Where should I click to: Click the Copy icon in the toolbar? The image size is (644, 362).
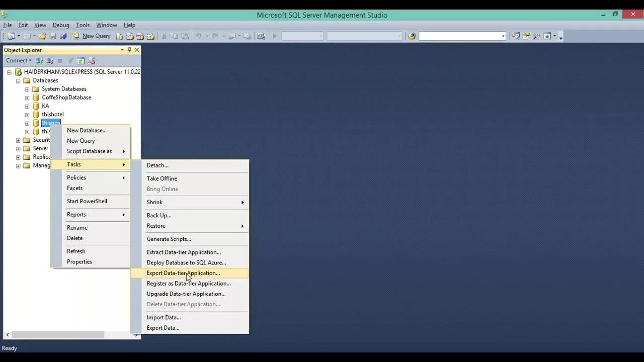[x=174, y=36]
